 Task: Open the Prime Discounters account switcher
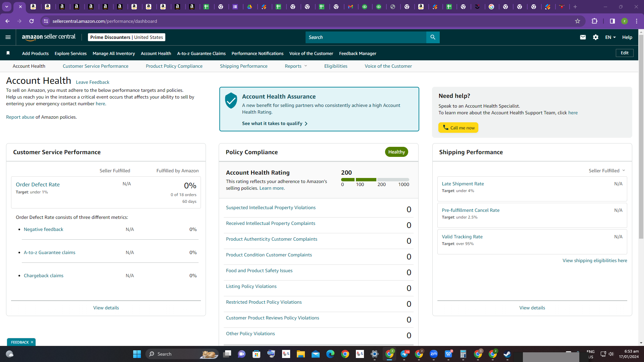click(126, 37)
